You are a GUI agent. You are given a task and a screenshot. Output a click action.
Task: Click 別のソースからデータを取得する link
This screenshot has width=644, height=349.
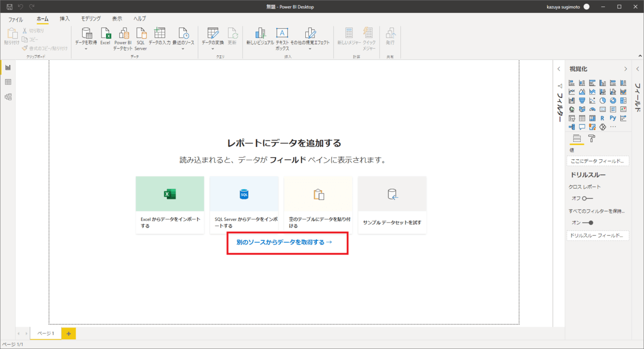[x=284, y=242]
